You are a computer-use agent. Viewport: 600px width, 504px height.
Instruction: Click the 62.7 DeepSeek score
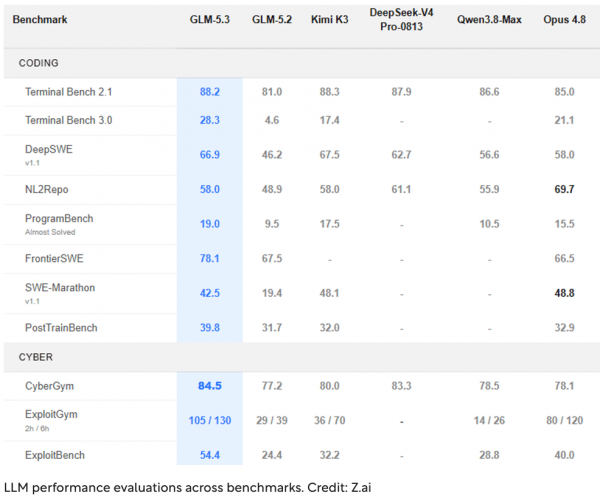(401, 155)
